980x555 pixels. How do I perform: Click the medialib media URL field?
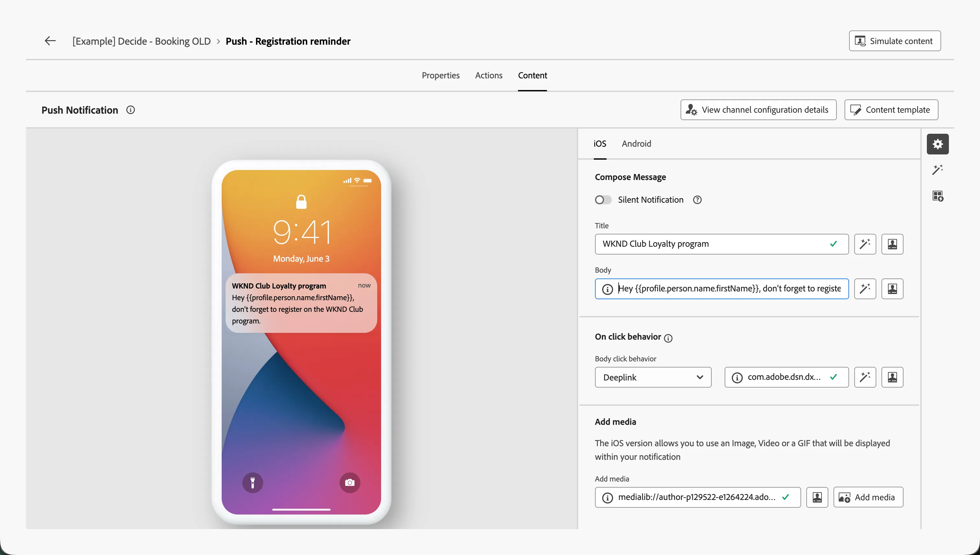698,497
